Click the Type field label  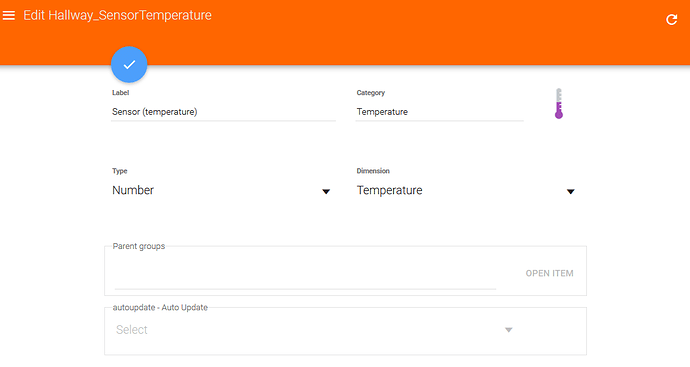(120, 171)
